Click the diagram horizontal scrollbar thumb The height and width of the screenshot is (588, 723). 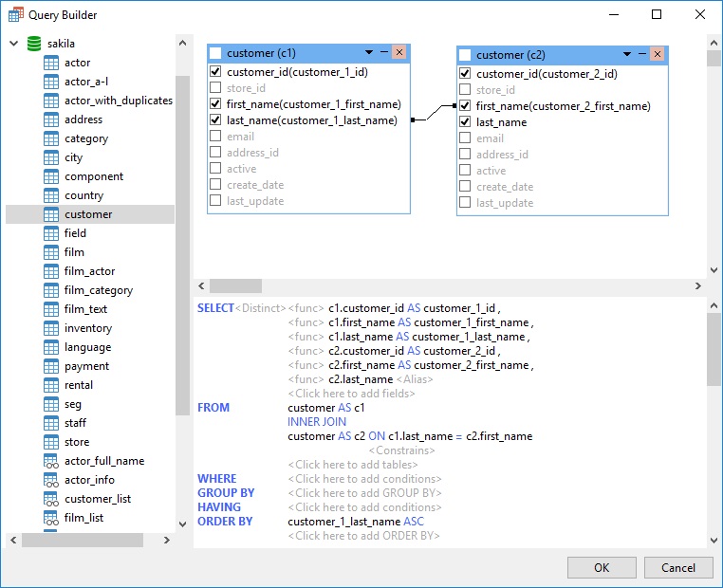(x=235, y=285)
